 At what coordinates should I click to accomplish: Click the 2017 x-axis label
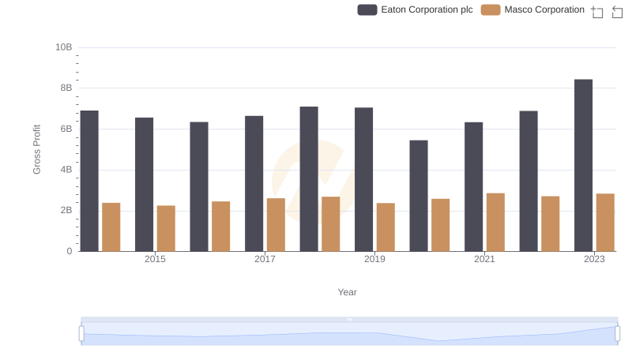[x=265, y=259]
